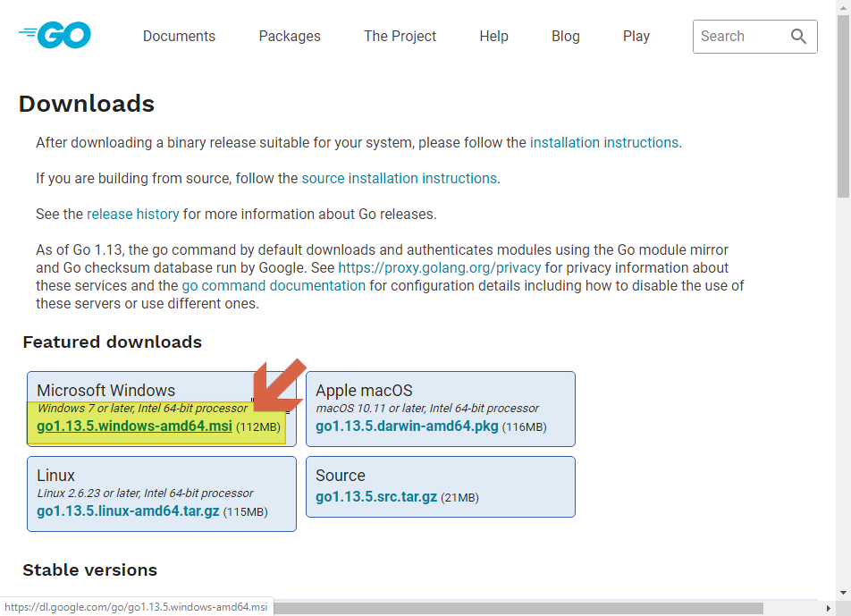Click the Apple macOS card heading
The image size is (851, 616).
click(364, 390)
